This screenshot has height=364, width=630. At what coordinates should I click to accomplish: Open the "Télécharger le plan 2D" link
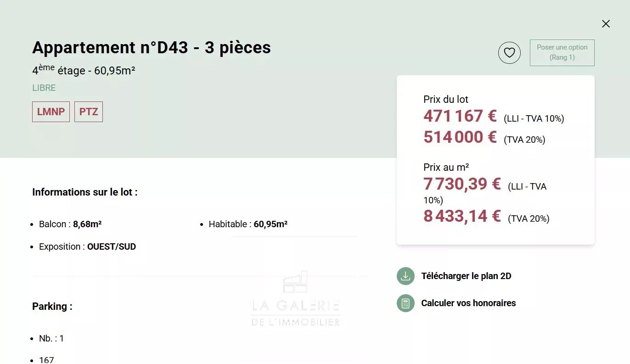[x=466, y=276]
